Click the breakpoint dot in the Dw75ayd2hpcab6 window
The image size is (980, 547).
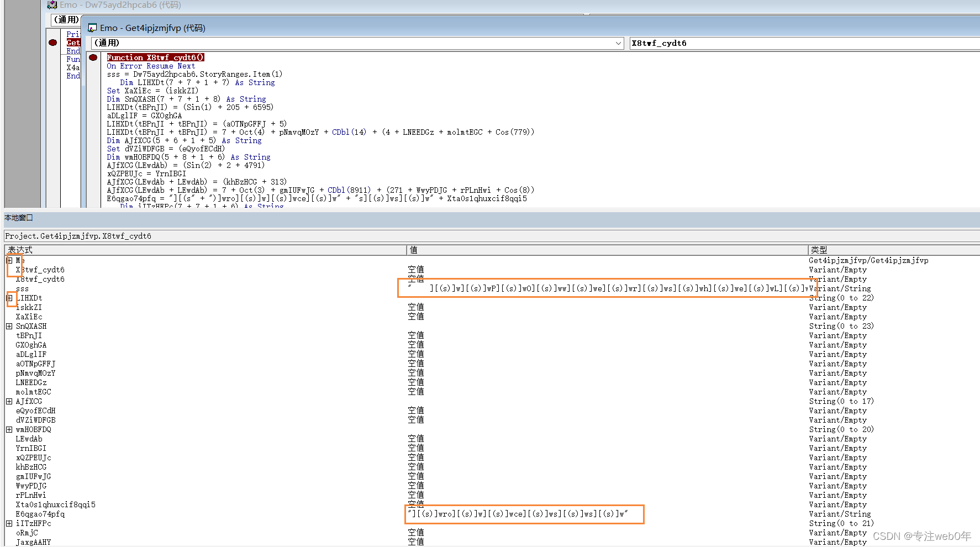pyautogui.click(x=52, y=43)
